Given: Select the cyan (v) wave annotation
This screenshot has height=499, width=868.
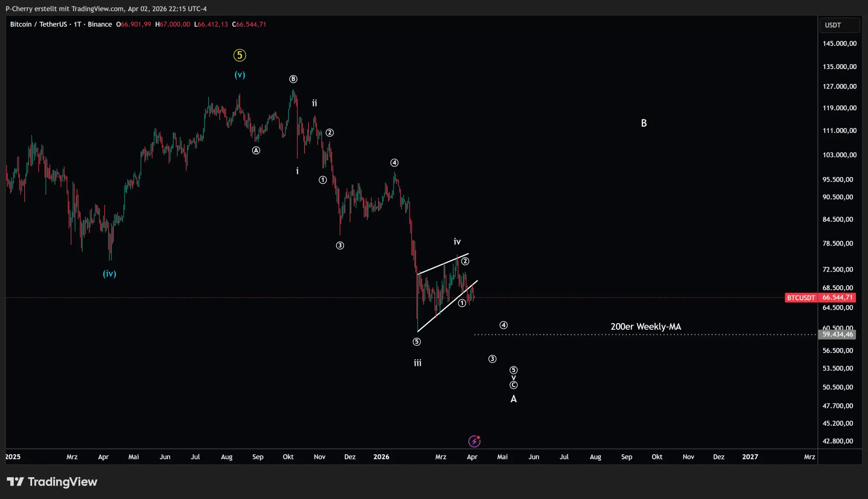Looking at the screenshot, I should pos(239,75).
